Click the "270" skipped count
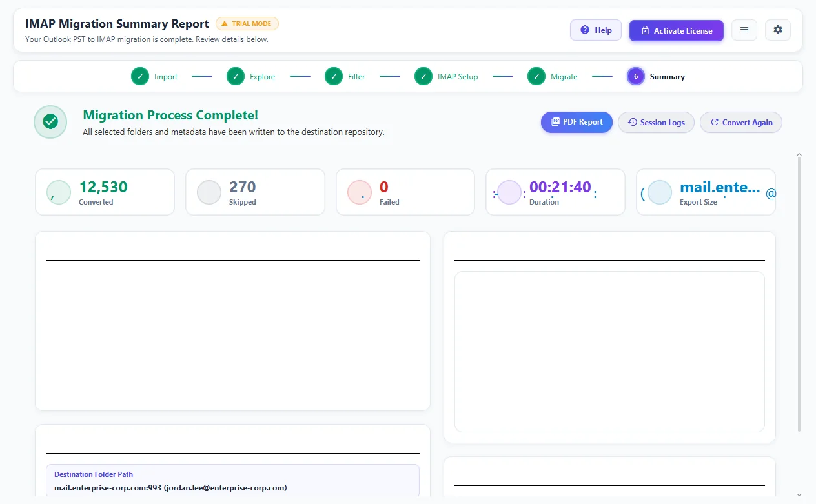816x504 pixels. click(243, 187)
